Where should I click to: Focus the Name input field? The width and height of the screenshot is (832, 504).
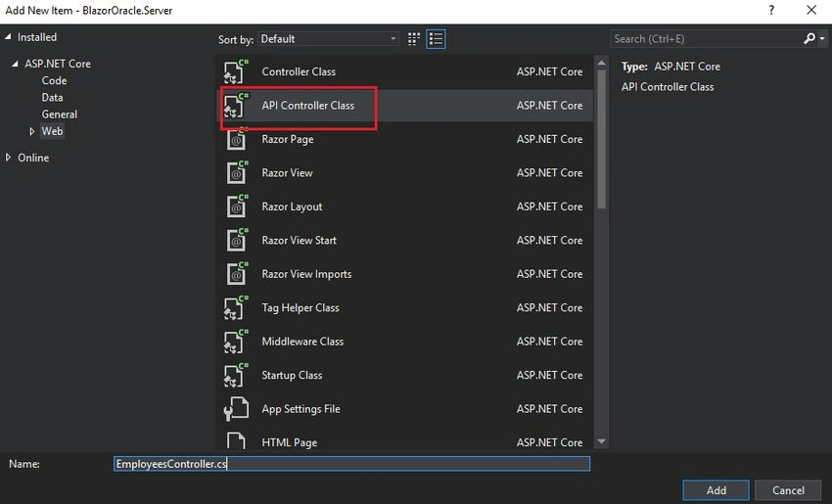pos(351,464)
